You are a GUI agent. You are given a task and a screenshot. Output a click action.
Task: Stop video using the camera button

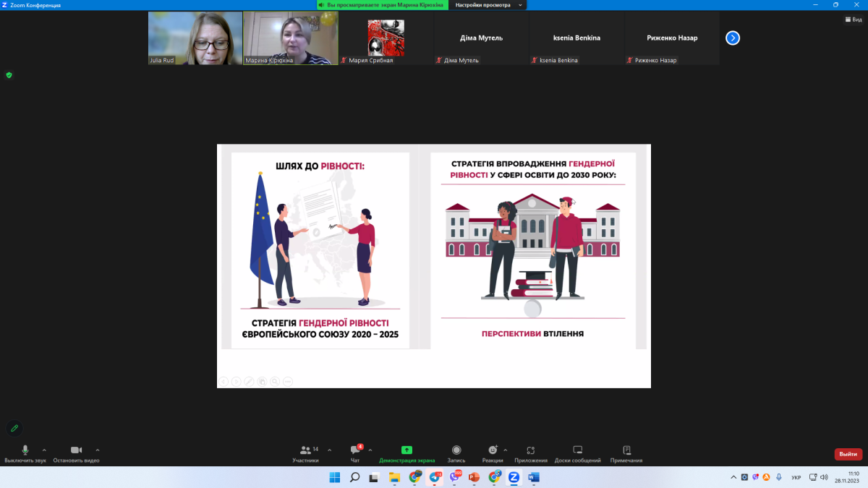(x=76, y=450)
